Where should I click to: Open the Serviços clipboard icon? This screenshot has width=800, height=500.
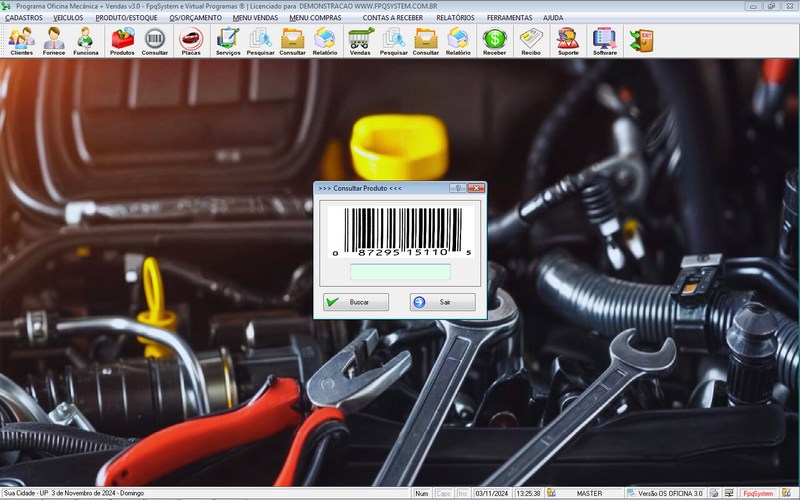[228, 41]
